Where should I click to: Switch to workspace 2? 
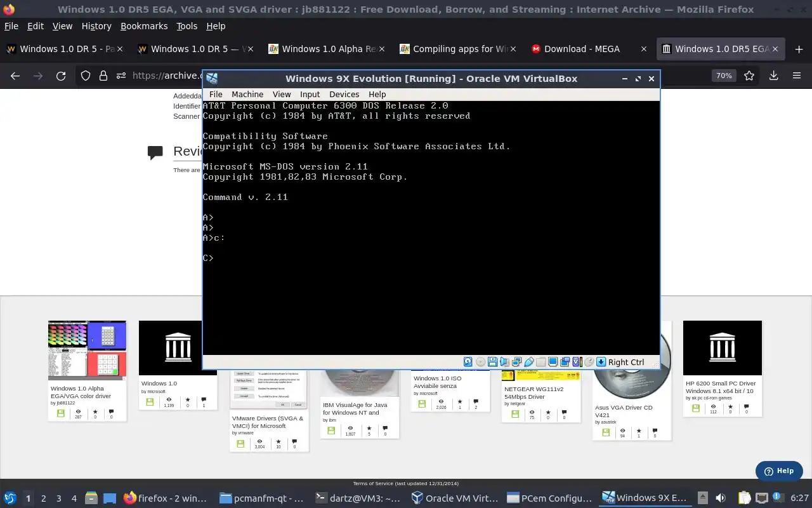click(43, 498)
